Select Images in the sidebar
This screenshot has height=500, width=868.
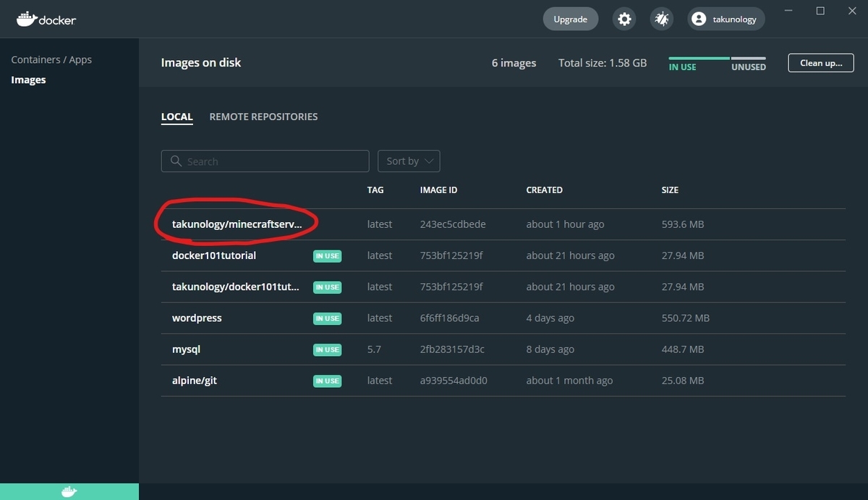point(28,80)
